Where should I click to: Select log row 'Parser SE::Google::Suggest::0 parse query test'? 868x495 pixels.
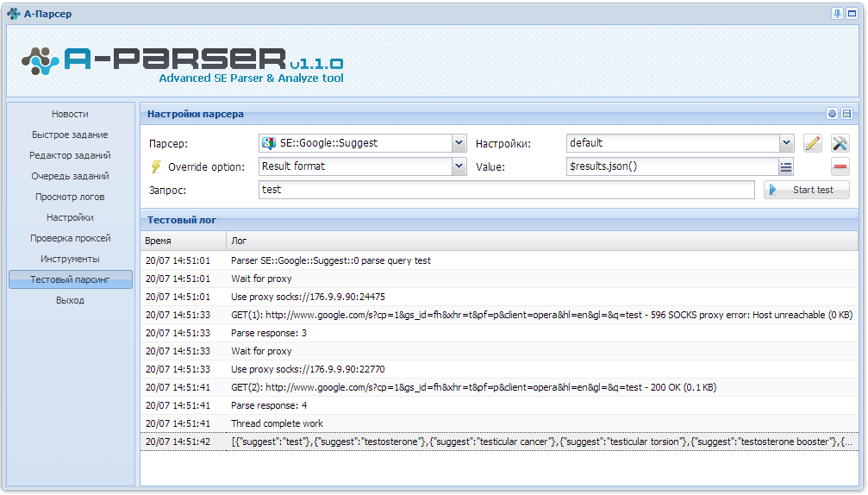point(499,260)
